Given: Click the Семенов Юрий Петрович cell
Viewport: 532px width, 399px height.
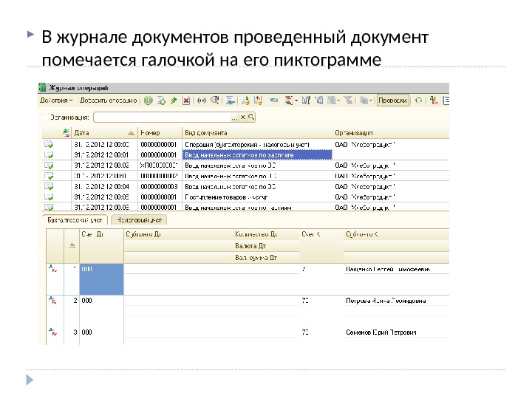Looking at the screenshot, I should click(x=381, y=332).
